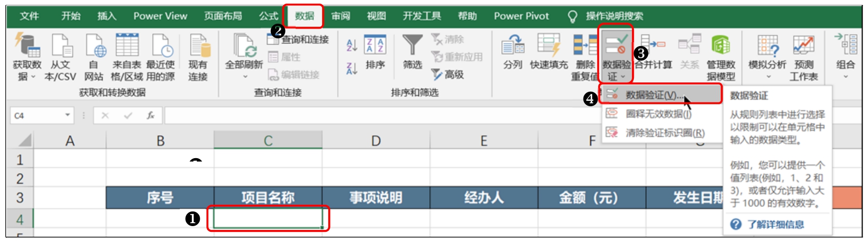The height and width of the screenshot is (244, 868).
Task: Expand 全部刷新 dropdown arrow
Action: 245,77
